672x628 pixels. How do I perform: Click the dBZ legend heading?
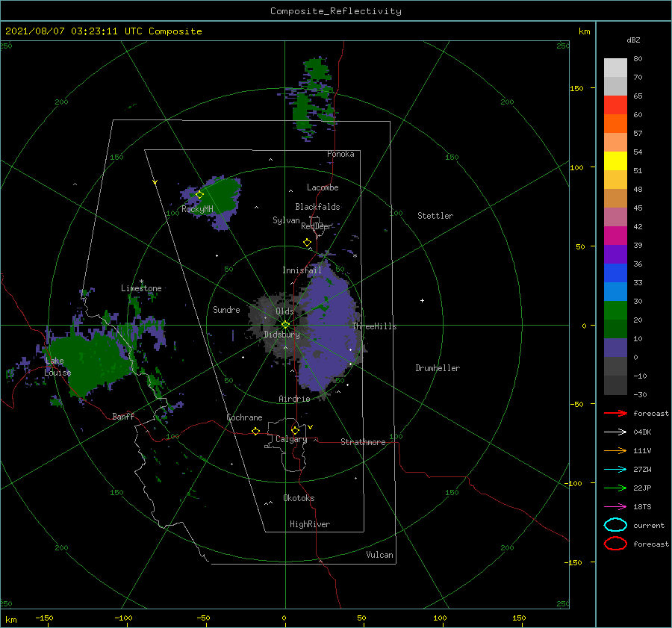point(633,40)
